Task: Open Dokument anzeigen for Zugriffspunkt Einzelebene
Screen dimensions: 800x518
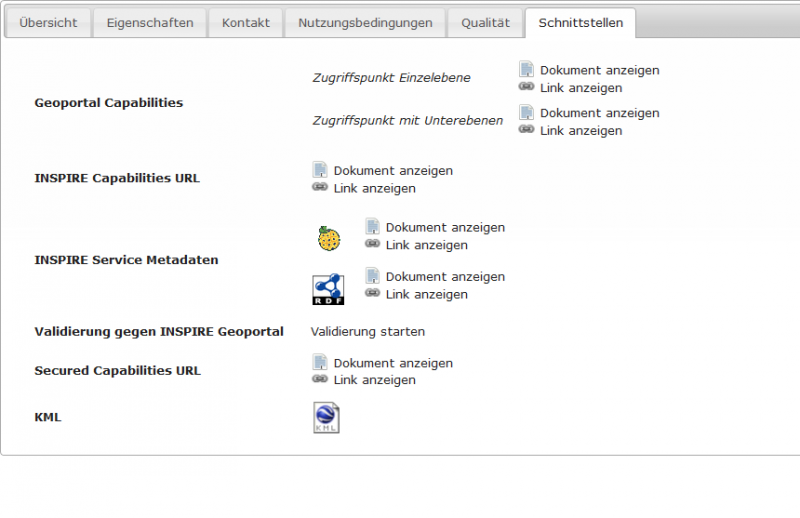Action: [x=599, y=70]
